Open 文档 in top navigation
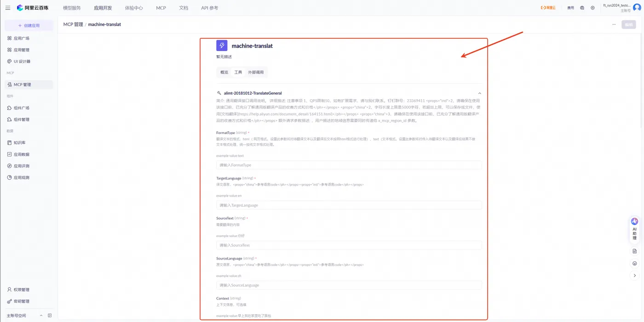 tap(184, 8)
